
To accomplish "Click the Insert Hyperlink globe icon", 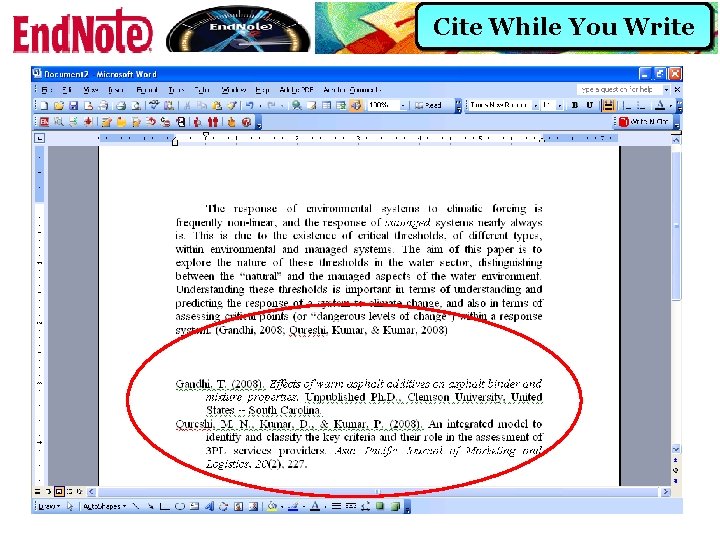I will click(297, 106).
